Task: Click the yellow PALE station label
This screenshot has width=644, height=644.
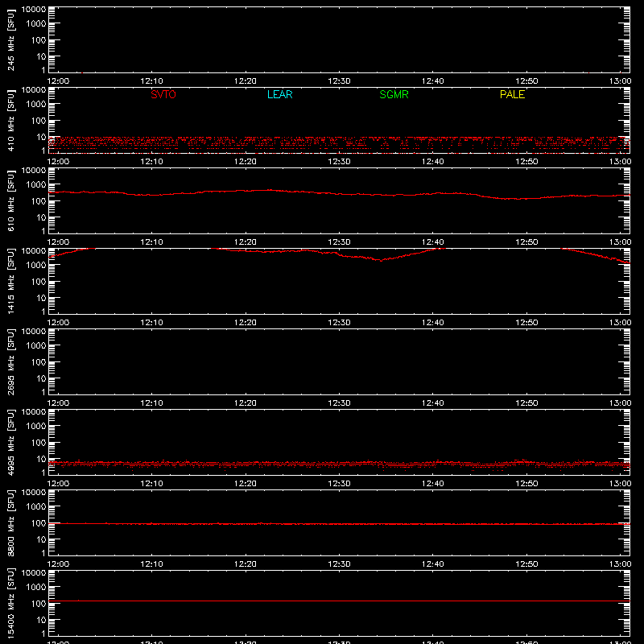Action: (x=512, y=94)
